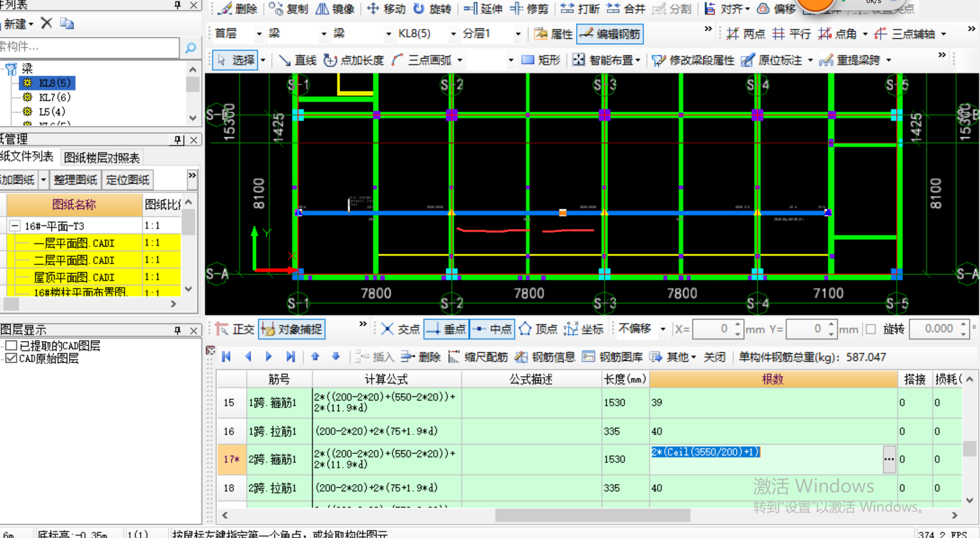Click the rebar table horizontal scrollbar
Viewport: 980px width, 538px height.
pos(593,515)
